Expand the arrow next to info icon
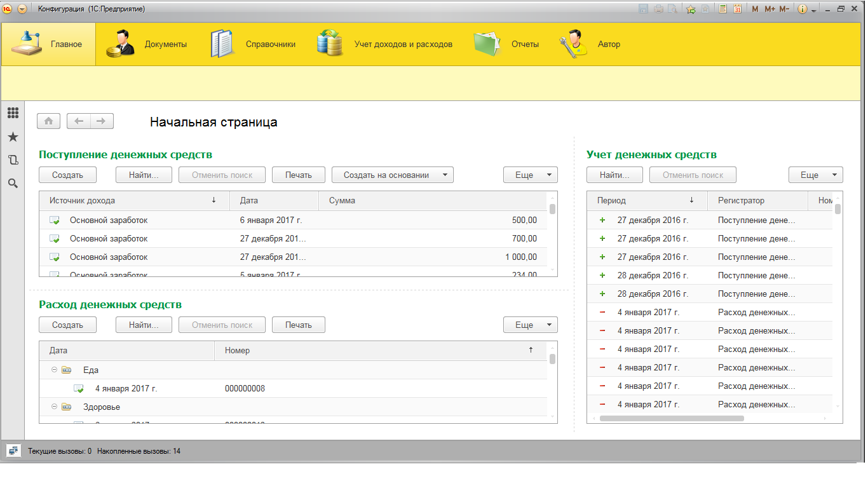868x488 pixels. pyautogui.click(x=814, y=10)
